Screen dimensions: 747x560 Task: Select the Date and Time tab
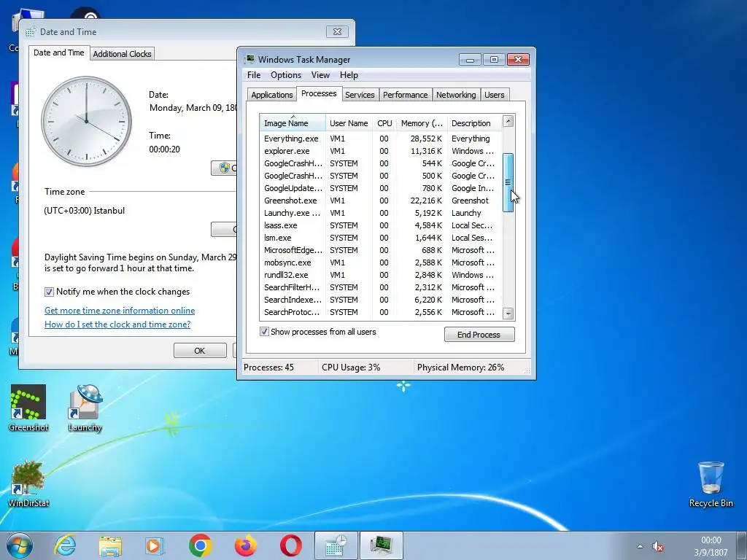(58, 52)
